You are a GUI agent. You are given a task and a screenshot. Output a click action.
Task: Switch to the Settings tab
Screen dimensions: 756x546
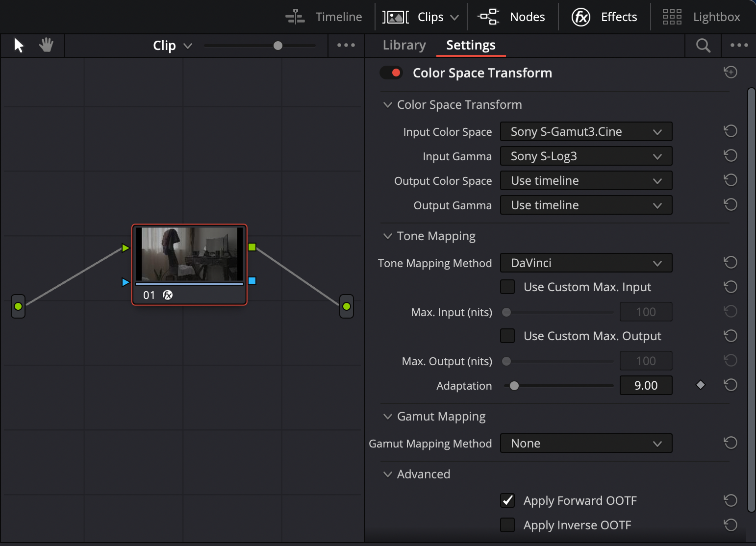[x=471, y=45]
